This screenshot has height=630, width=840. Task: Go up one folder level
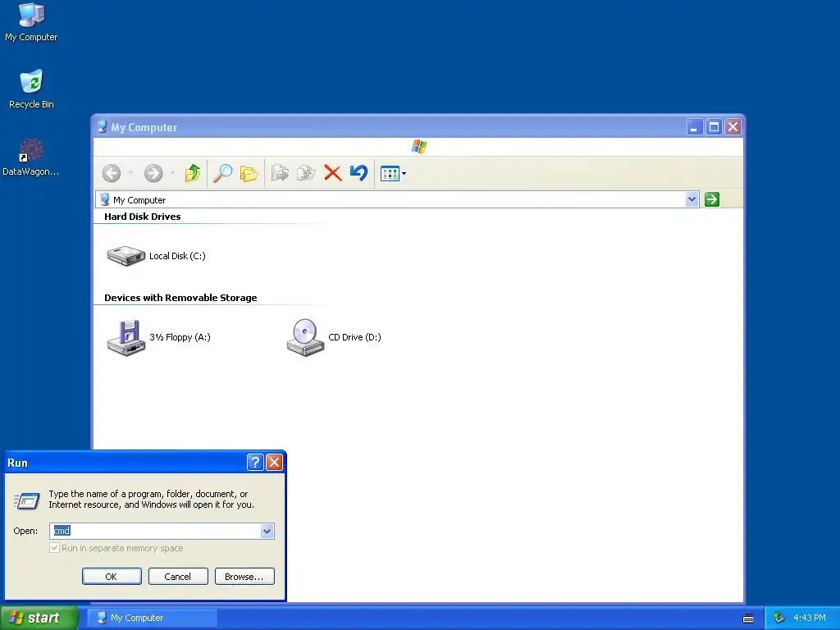point(192,173)
